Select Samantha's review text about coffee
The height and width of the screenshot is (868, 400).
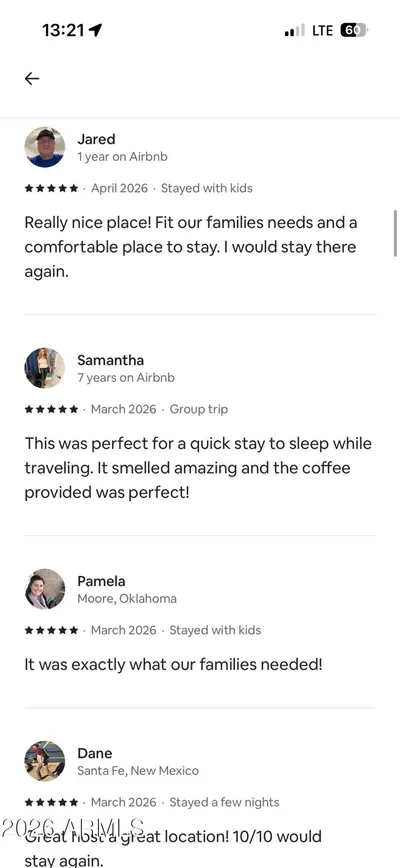click(x=198, y=468)
